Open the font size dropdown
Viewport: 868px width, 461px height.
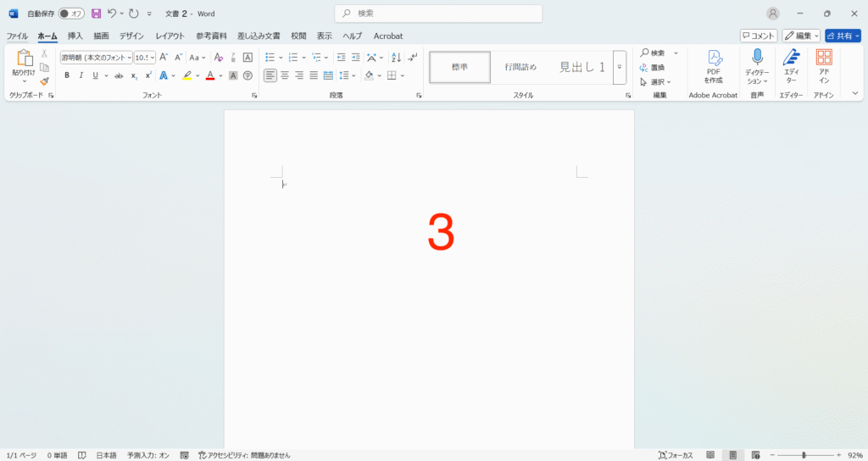[x=153, y=58]
